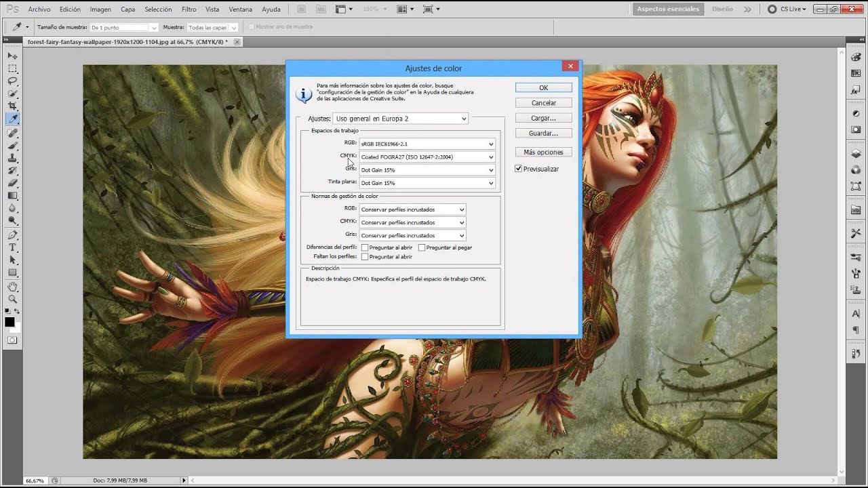Open the CMYK color management policy dropdown
The width and height of the screenshot is (868, 488).
pyautogui.click(x=412, y=222)
